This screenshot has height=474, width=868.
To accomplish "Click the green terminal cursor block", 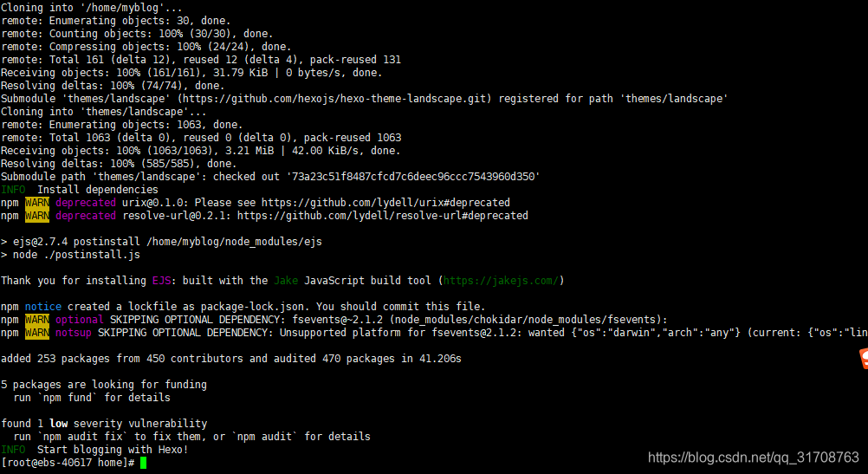I will click(144, 463).
